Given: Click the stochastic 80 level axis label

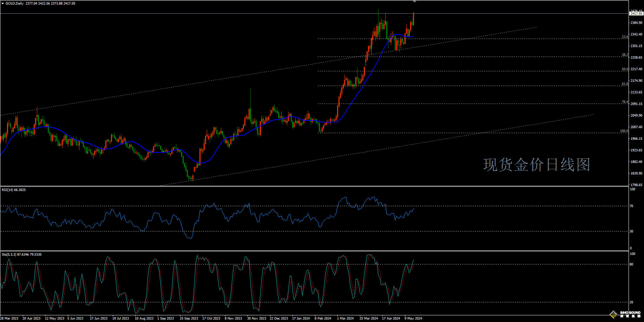Looking at the screenshot, I should [631, 264].
